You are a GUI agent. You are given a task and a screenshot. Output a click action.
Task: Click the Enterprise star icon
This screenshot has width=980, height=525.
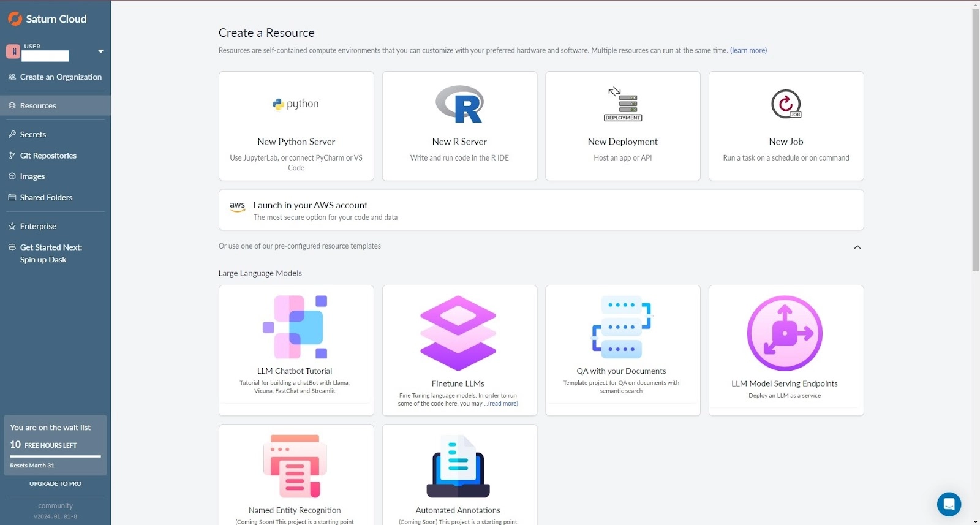click(12, 226)
